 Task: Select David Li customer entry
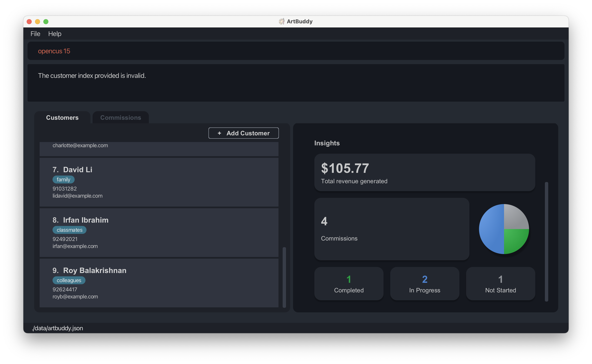point(160,182)
